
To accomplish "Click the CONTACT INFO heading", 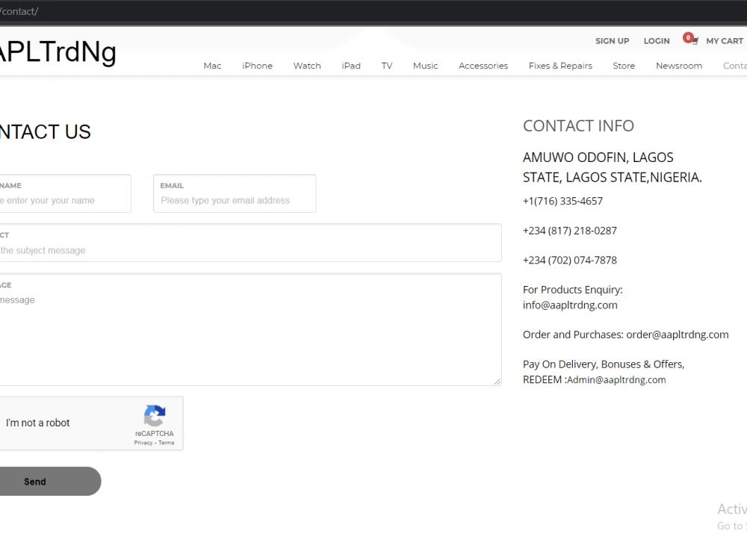I will (x=578, y=126).
